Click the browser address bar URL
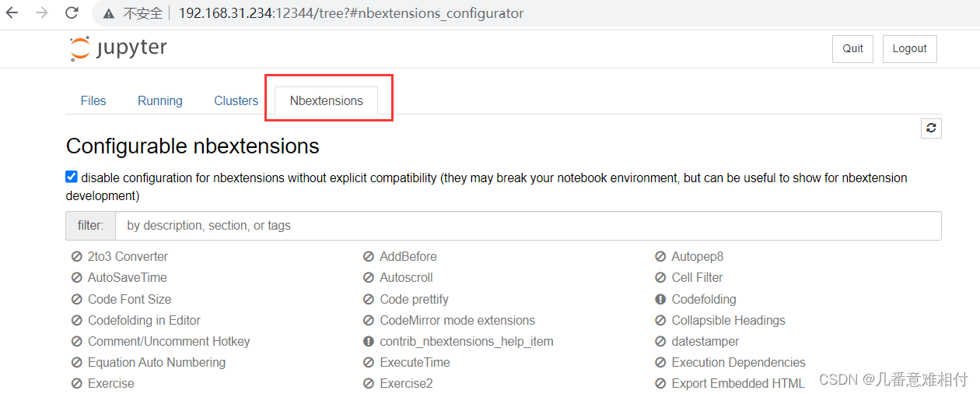This screenshot has width=980, height=394. tap(351, 13)
